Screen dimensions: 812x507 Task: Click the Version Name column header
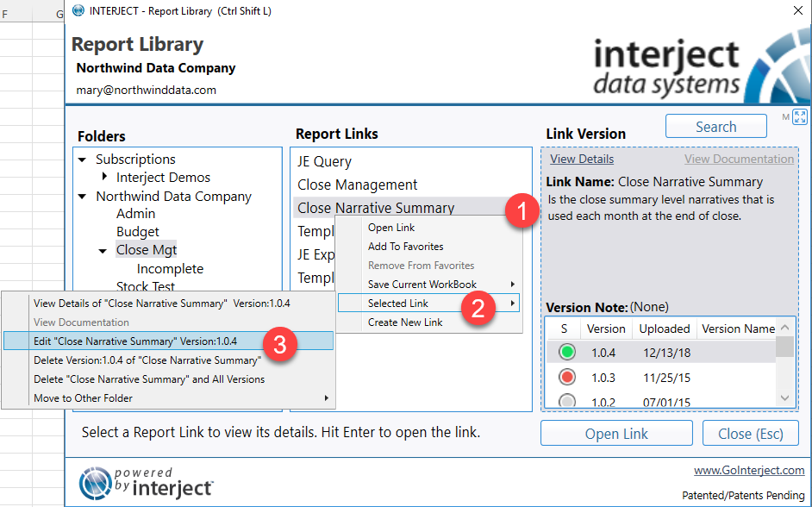coord(738,329)
